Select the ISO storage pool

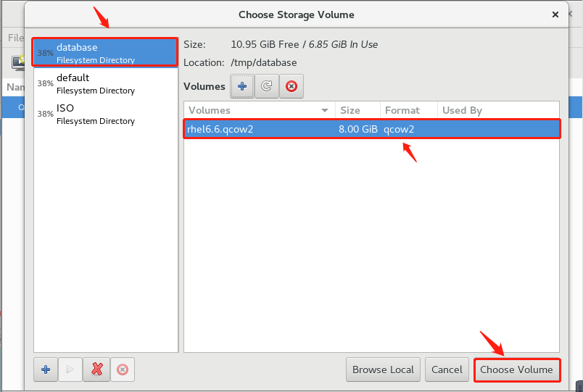[106, 114]
